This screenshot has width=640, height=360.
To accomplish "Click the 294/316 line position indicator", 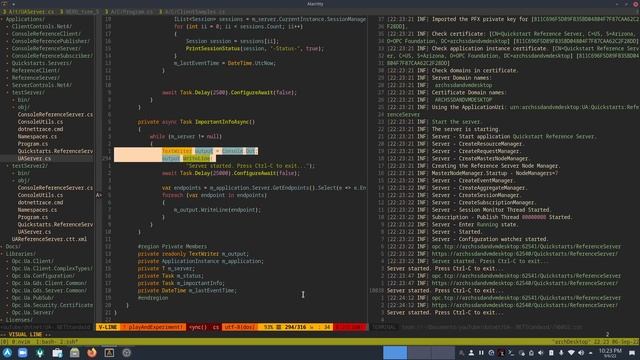I will pos(295,327).
